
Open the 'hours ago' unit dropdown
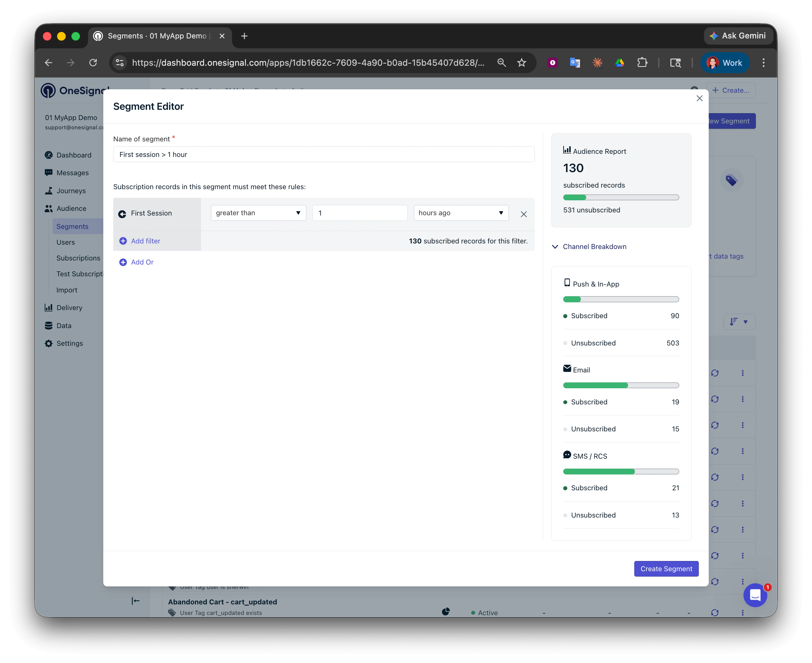pyautogui.click(x=461, y=213)
